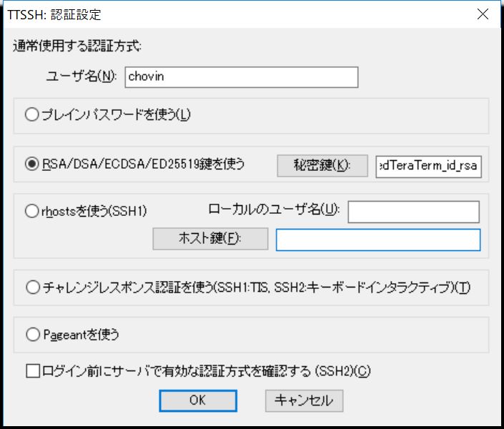The height and width of the screenshot is (429, 504).
Task: Click the ユーザ名(N) label text
Action: click(81, 77)
